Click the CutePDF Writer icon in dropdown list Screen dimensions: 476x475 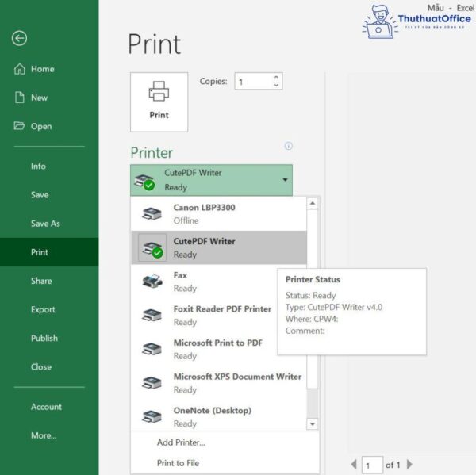click(x=152, y=247)
